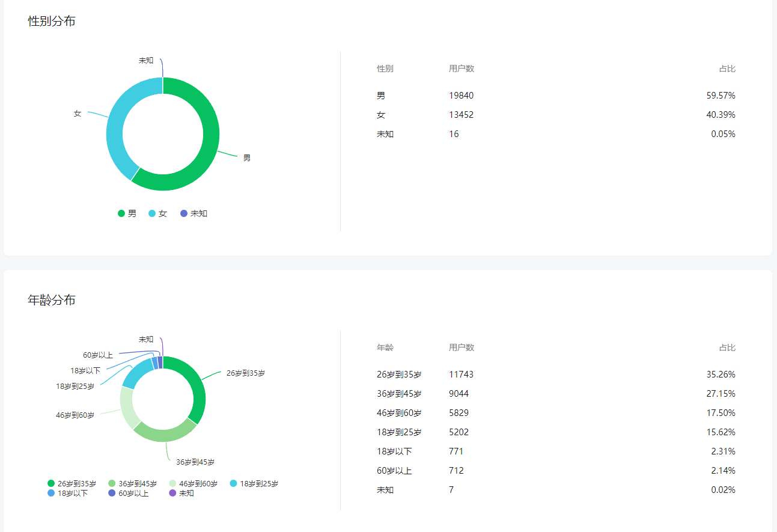777x532 pixels.
Task: Select the percentage 27.15%
Action: point(721,394)
